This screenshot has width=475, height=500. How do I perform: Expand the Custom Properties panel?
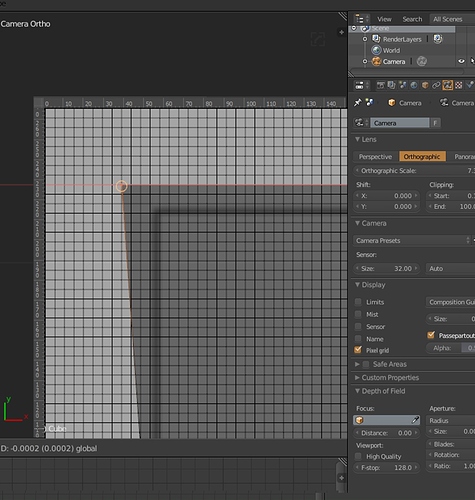pyautogui.click(x=357, y=377)
